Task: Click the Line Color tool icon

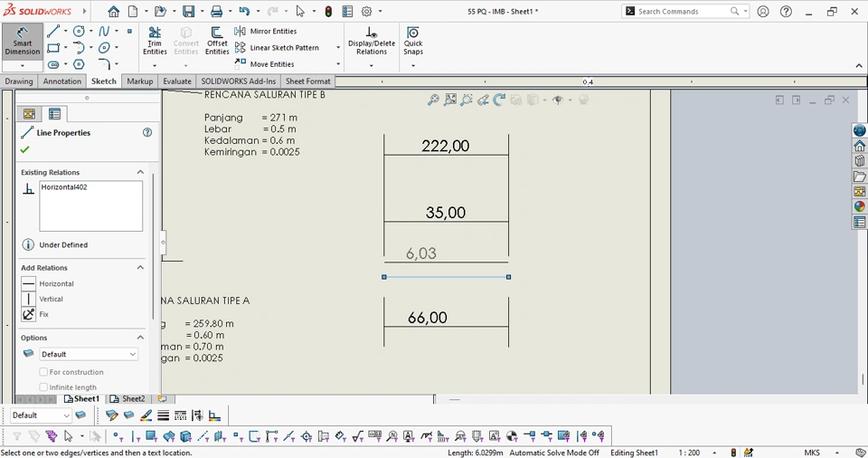Action: [x=146, y=415]
